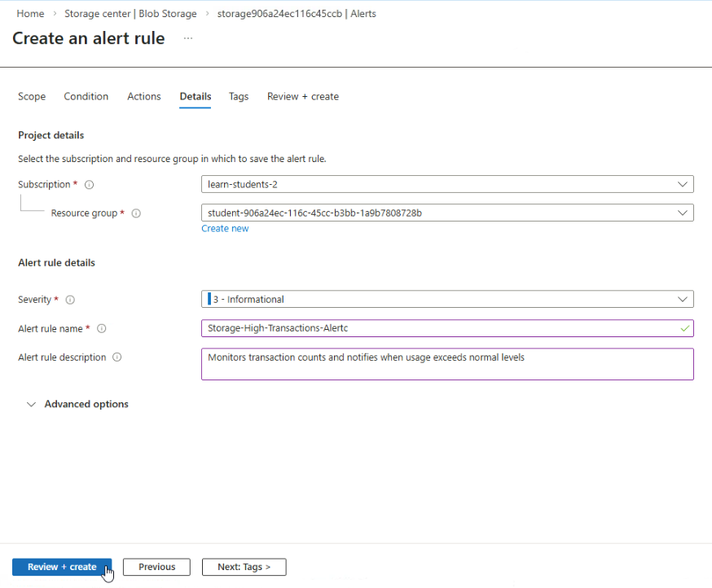
Task: Click the Next: Tags button
Action: pyautogui.click(x=244, y=567)
